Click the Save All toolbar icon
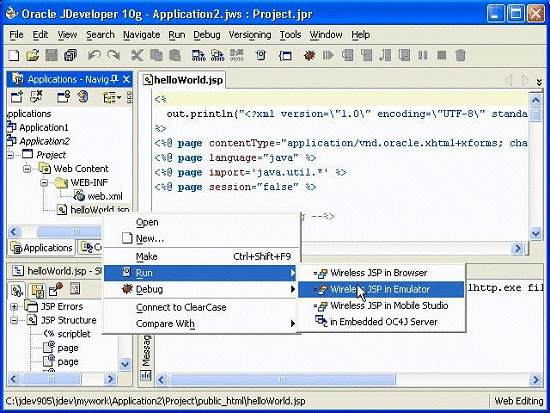 coord(71,55)
